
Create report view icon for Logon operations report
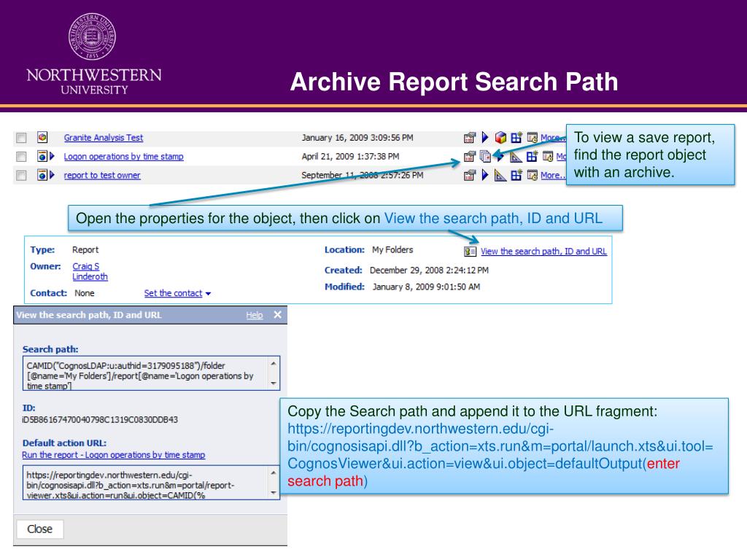coord(532,156)
